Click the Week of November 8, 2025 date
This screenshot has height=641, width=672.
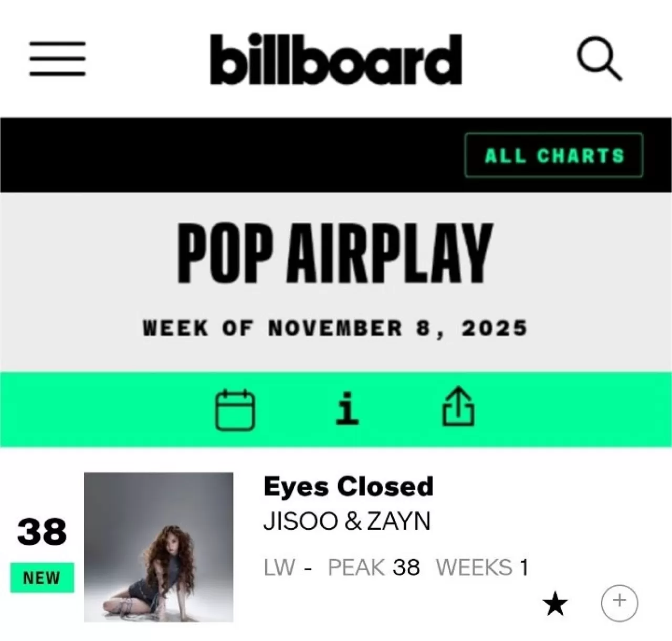335,329
